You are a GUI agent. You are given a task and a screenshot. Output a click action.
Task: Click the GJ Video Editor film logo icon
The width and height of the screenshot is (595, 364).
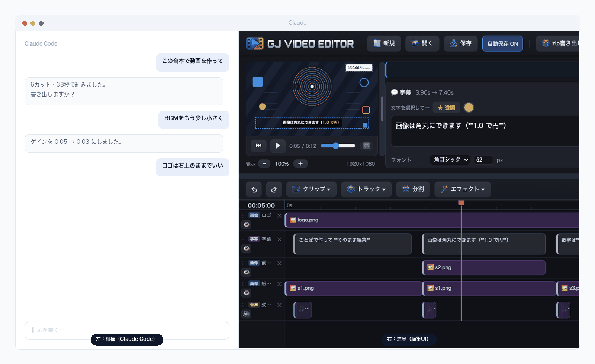tap(255, 43)
